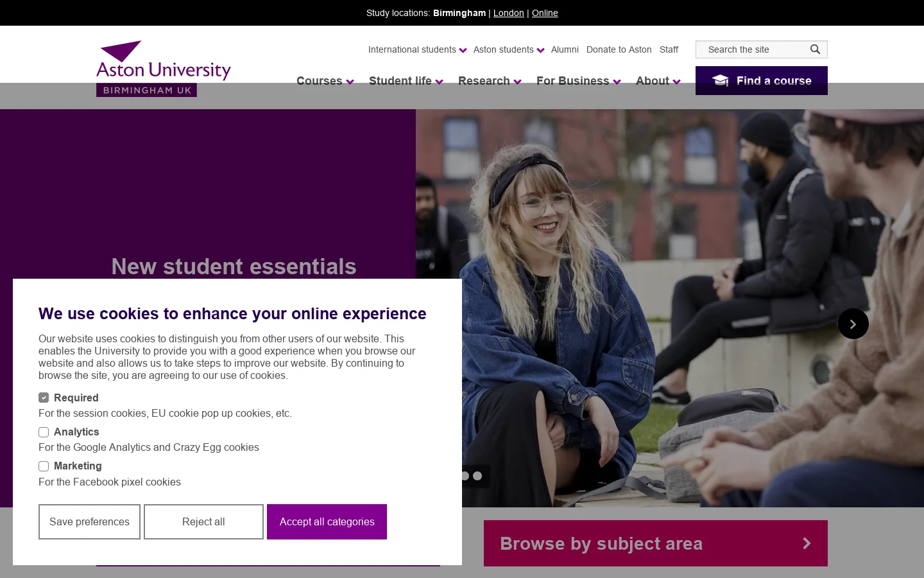Image resolution: width=924 pixels, height=578 pixels.
Task: Click Find a course button
Action: coord(762,80)
